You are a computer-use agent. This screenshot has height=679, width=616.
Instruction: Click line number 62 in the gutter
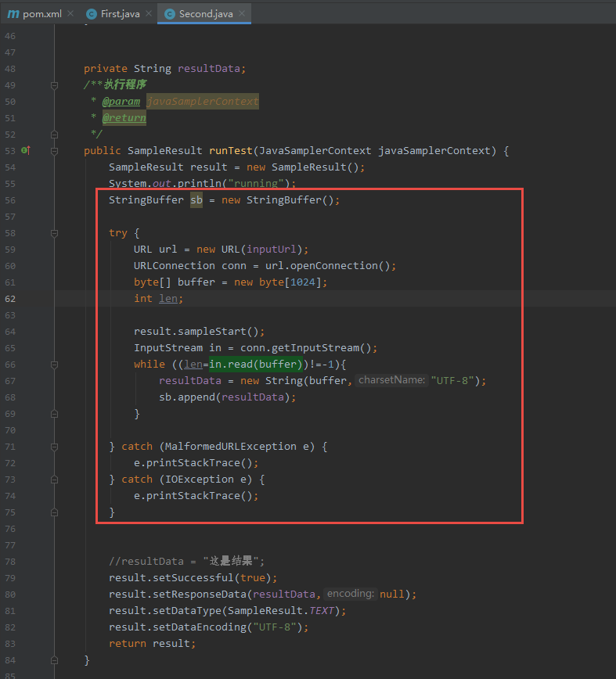(x=10, y=299)
